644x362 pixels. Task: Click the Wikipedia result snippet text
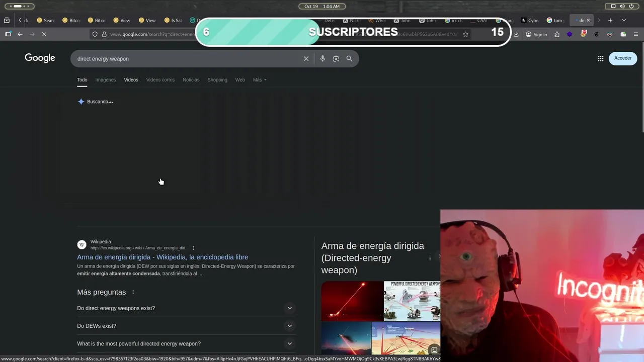click(186, 270)
